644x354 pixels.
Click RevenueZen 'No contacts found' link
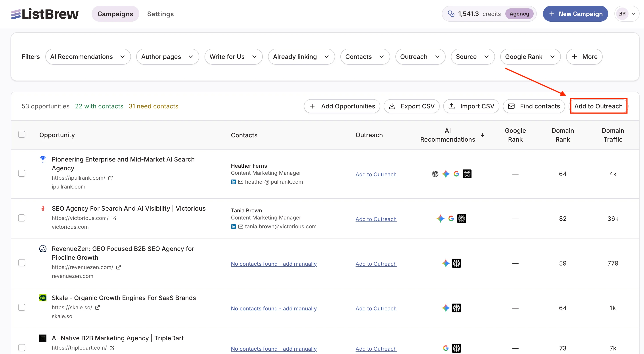click(274, 264)
